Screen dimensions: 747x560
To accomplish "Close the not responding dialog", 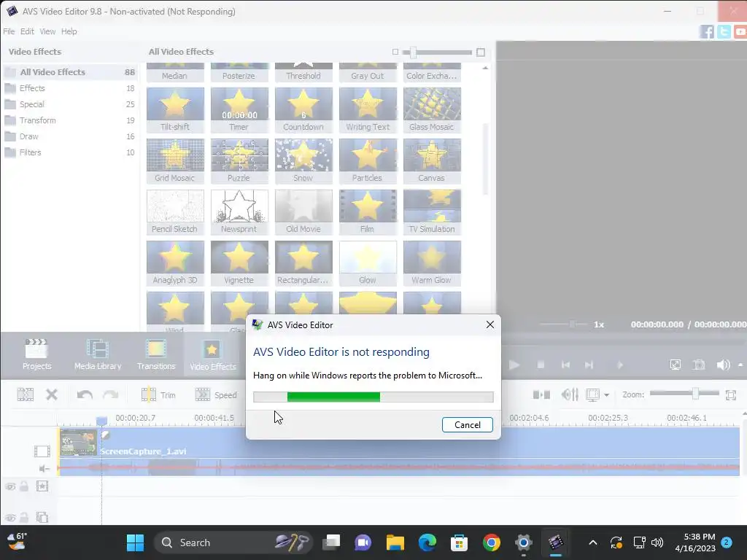I will (x=489, y=324).
